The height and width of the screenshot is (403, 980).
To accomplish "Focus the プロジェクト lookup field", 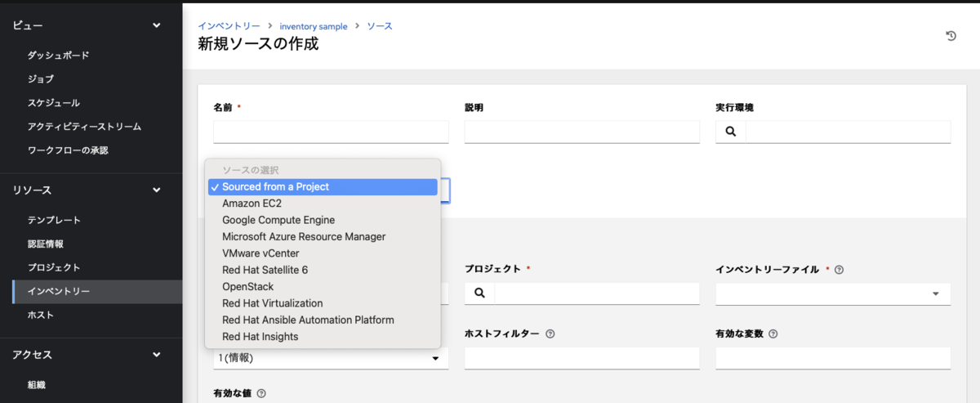I will [597, 293].
